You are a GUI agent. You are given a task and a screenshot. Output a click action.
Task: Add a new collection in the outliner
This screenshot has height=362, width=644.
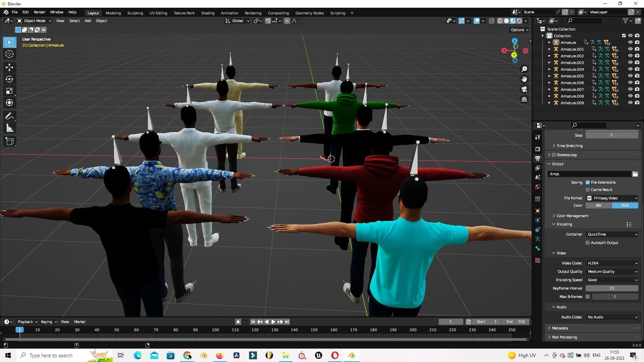pos(637,21)
